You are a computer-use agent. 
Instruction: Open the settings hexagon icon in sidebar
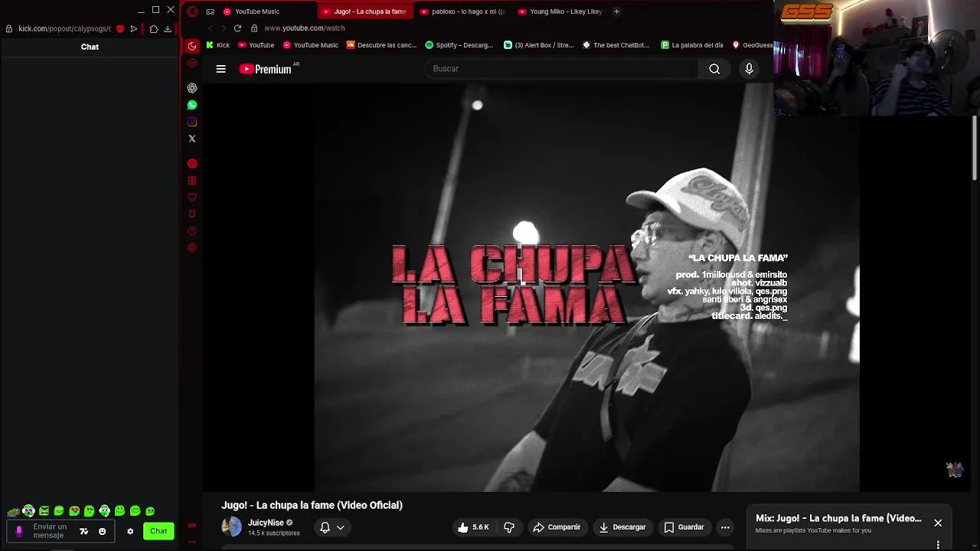point(192,248)
